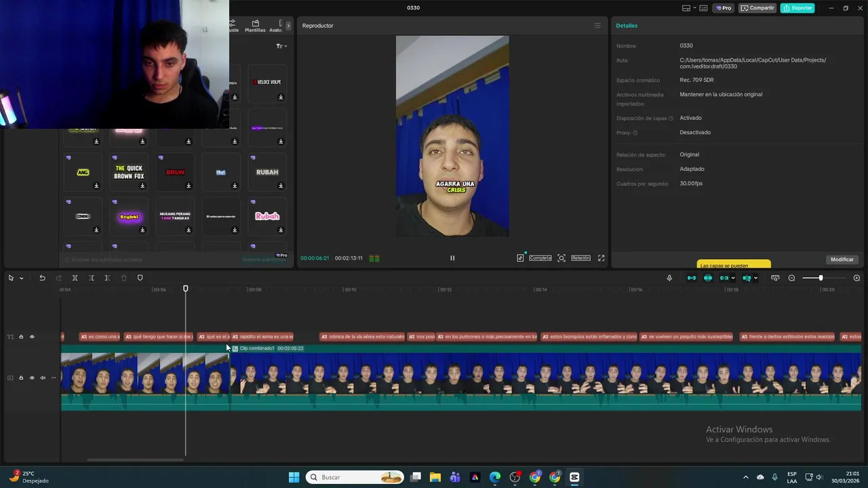Open the layout switcher icon
The height and width of the screenshot is (488, 868).
(686, 8)
